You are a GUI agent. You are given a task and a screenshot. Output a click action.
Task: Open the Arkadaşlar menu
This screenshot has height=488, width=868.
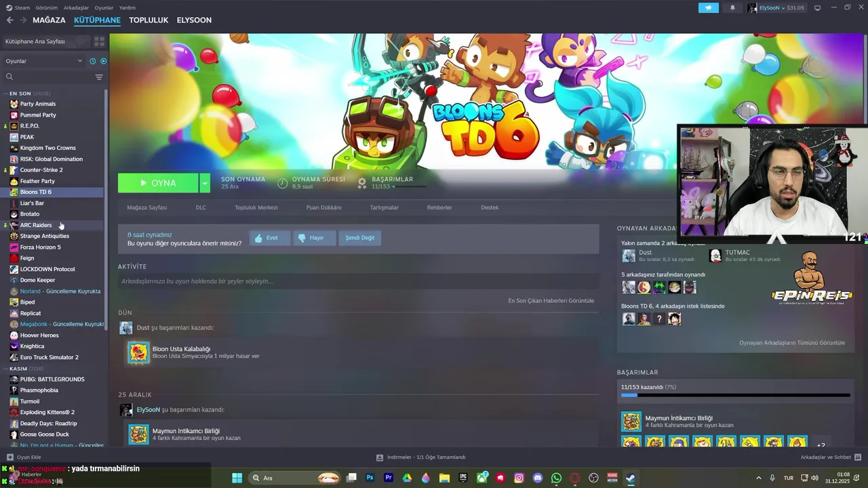[76, 7]
